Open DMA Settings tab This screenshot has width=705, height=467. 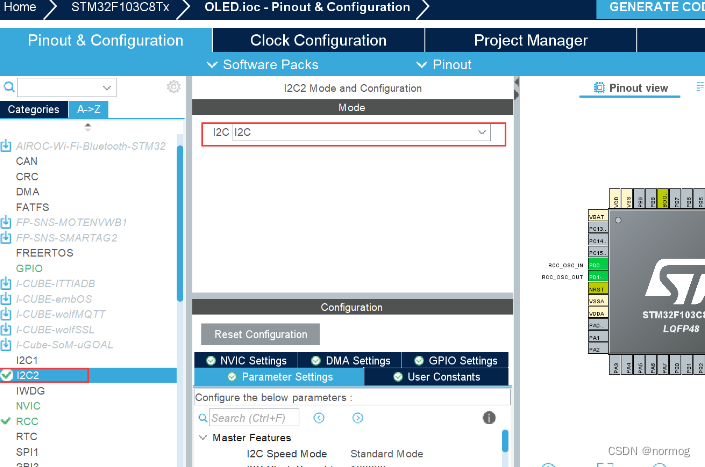coord(350,360)
